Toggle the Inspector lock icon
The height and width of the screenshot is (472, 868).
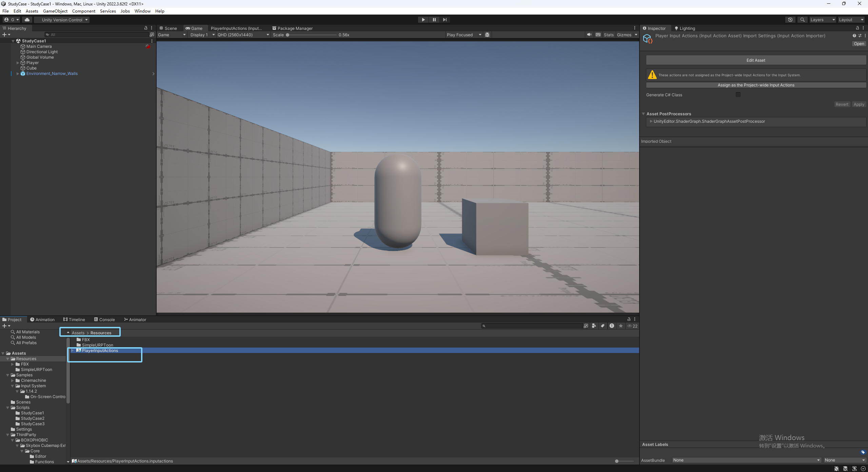[x=857, y=28]
